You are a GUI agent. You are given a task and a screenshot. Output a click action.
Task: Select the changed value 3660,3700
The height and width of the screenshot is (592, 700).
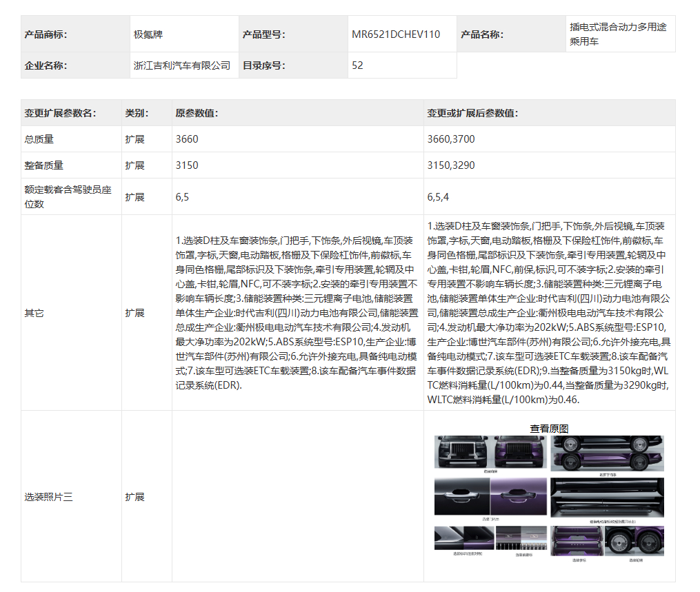pos(451,139)
